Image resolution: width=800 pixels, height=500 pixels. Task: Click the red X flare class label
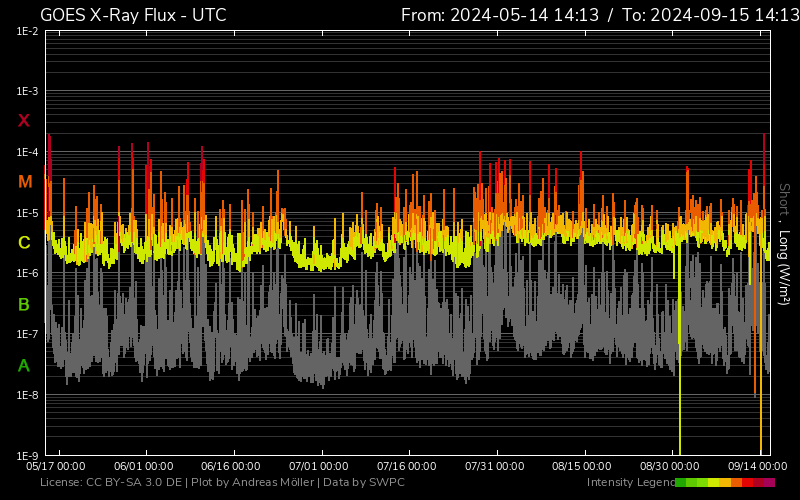[x=24, y=121]
